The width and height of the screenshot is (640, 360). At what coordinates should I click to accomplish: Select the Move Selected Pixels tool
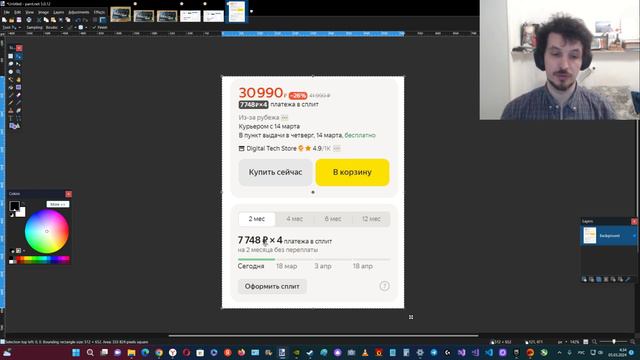coord(18,56)
